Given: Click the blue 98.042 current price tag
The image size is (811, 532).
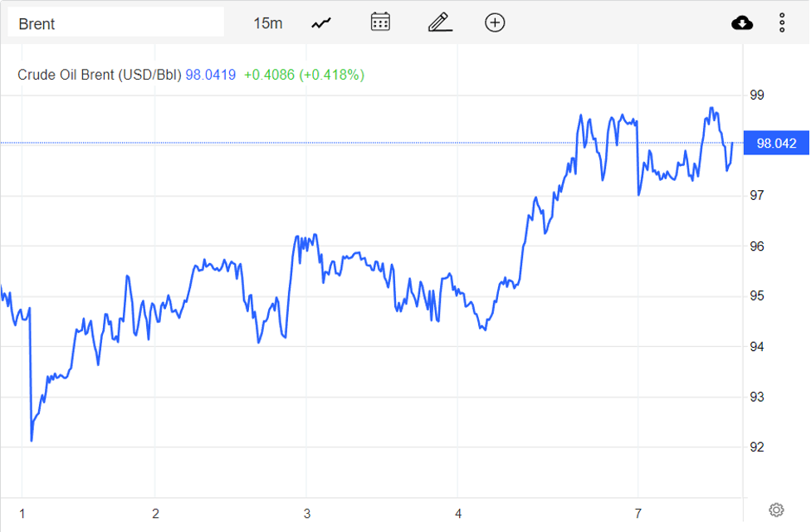Looking at the screenshot, I should 776,144.
